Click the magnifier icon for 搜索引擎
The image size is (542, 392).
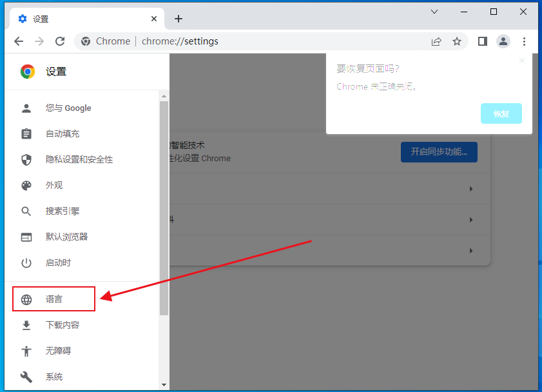pyautogui.click(x=26, y=211)
